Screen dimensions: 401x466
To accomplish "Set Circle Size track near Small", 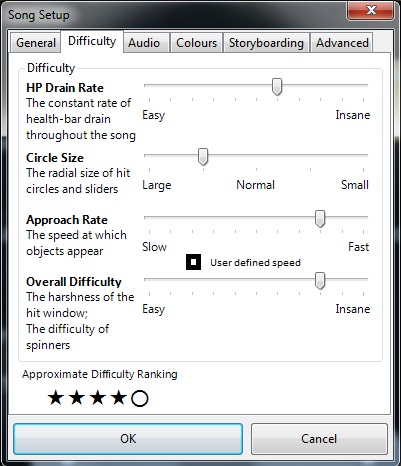I will coord(363,155).
